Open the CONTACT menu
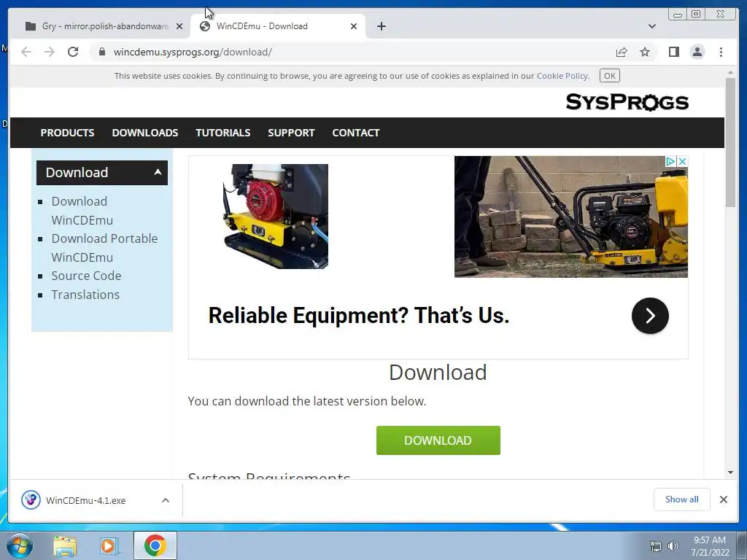The height and width of the screenshot is (560, 747). pyautogui.click(x=356, y=133)
